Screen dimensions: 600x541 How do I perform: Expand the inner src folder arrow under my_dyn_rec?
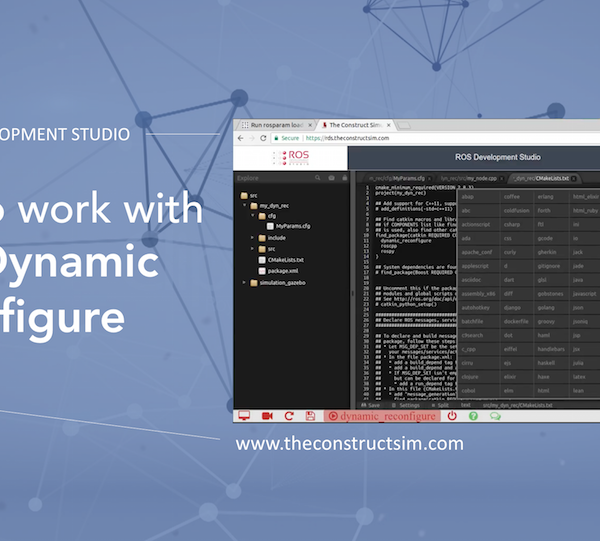click(x=252, y=249)
